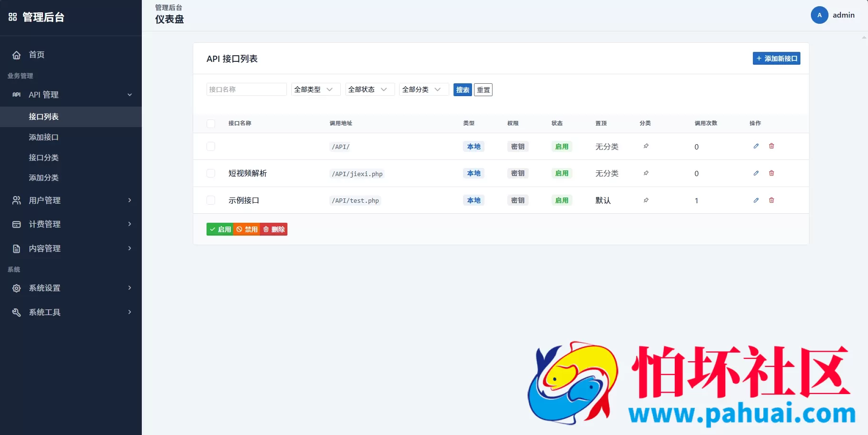Edit the /API/ row with pencil icon
The height and width of the screenshot is (435, 868).
click(756, 146)
